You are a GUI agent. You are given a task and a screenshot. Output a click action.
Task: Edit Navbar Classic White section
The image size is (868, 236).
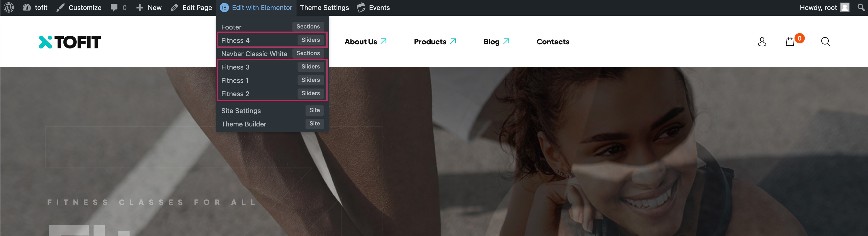coord(272,53)
